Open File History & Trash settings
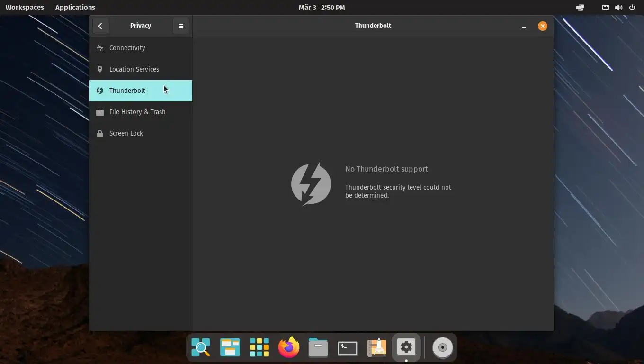Viewport: 644px width, 364px height. point(141,112)
